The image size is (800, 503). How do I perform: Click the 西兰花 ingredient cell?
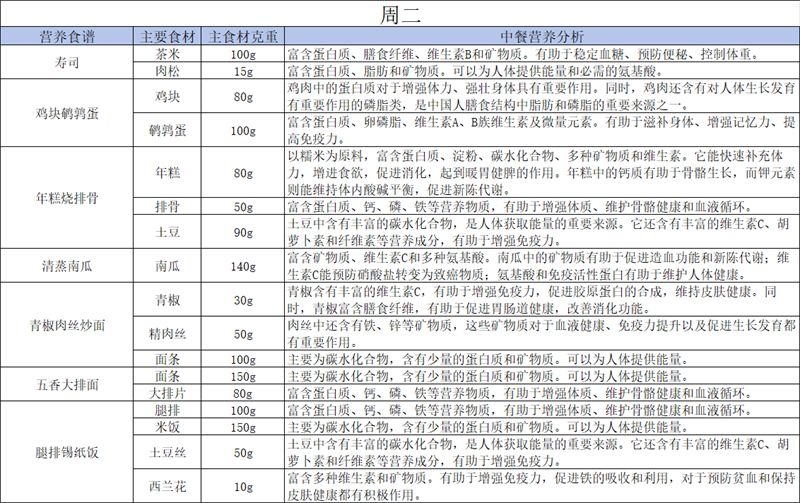click(167, 487)
